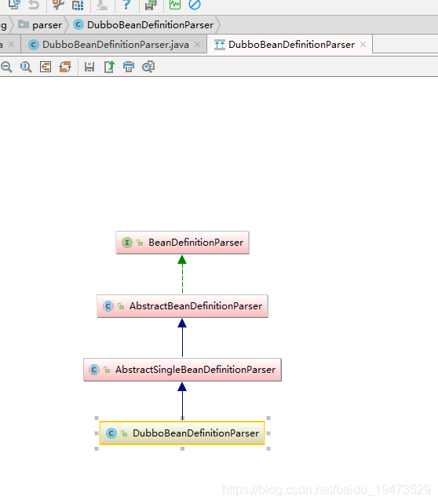Screen dimensions: 438x504
Task: Open print preview magnifier icon
Action: 148,67
